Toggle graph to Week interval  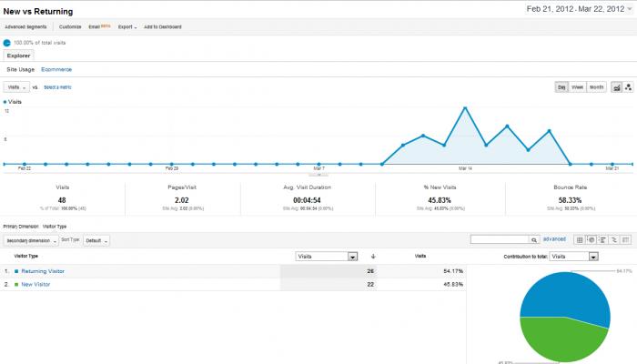click(x=577, y=87)
